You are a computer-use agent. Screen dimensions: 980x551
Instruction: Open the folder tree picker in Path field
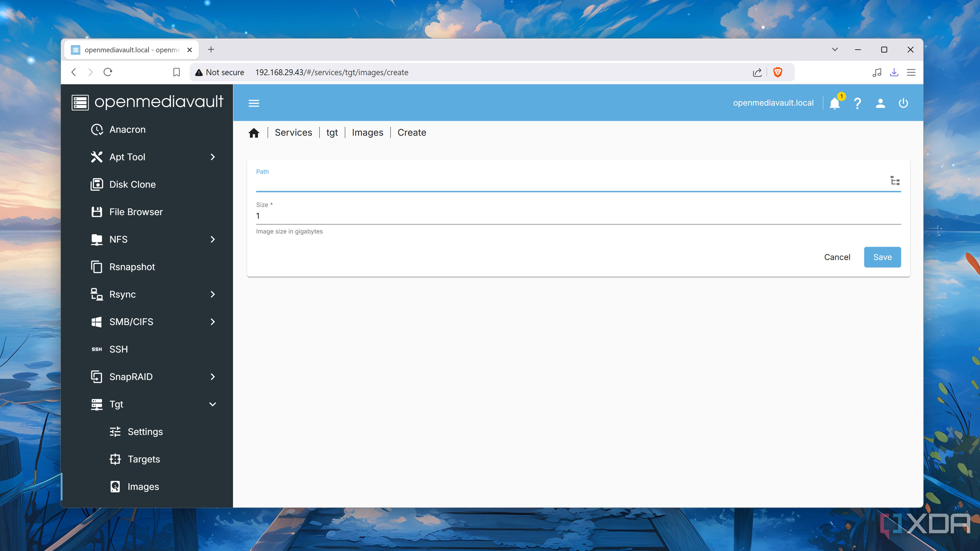[x=895, y=181]
